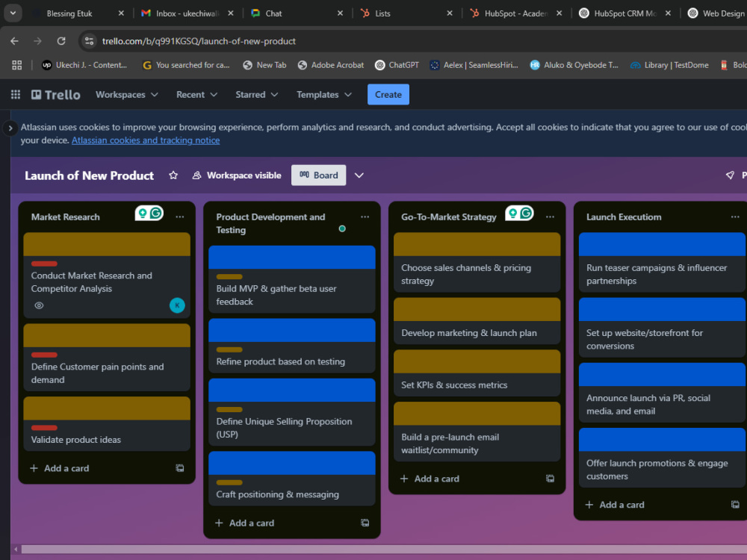Open Offer launch promotions & engage customers card

coord(662,458)
